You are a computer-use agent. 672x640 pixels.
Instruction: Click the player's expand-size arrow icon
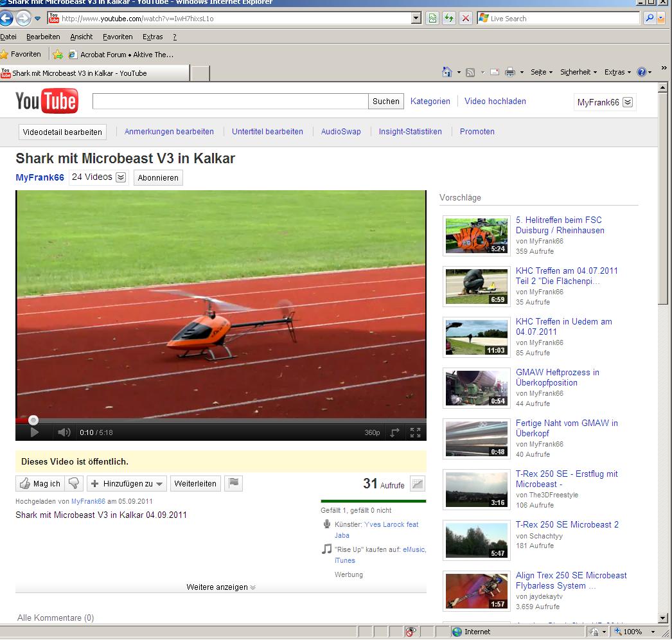(x=394, y=432)
